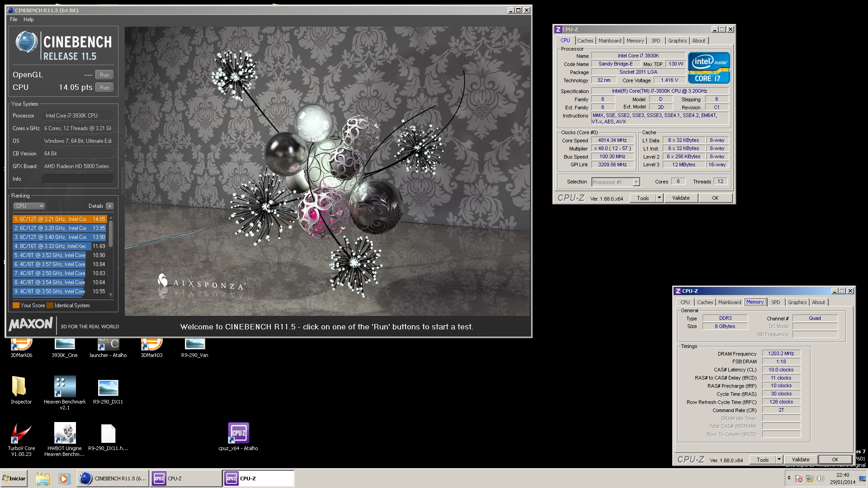Click the Your Score orange legend swatch
Viewport: 868px width, 488px height.
tap(16, 305)
